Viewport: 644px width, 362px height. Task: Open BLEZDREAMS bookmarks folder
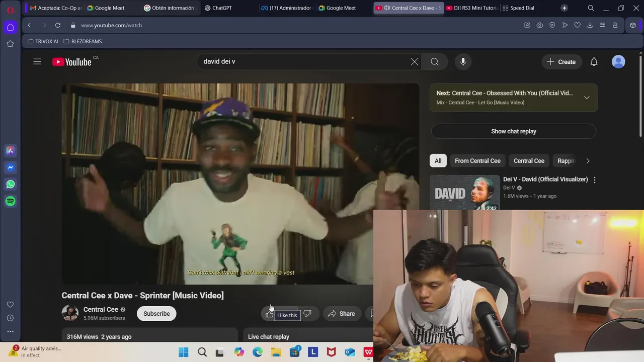(83, 41)
